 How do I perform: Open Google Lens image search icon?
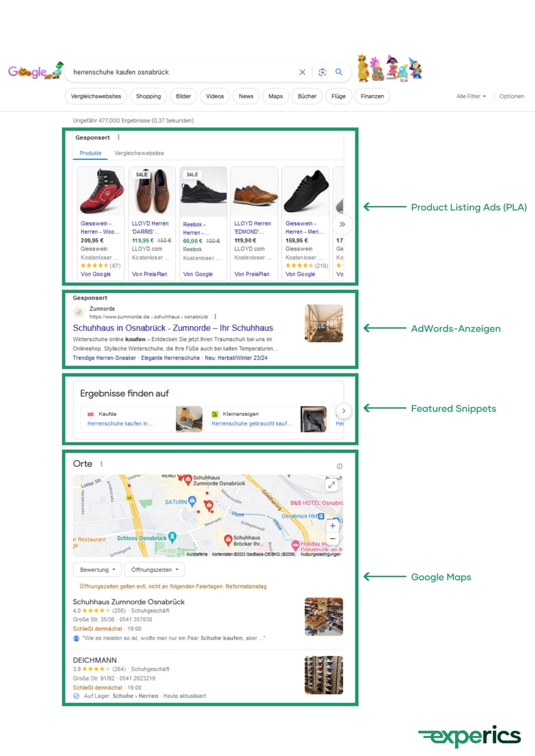(x=322, y=72)
